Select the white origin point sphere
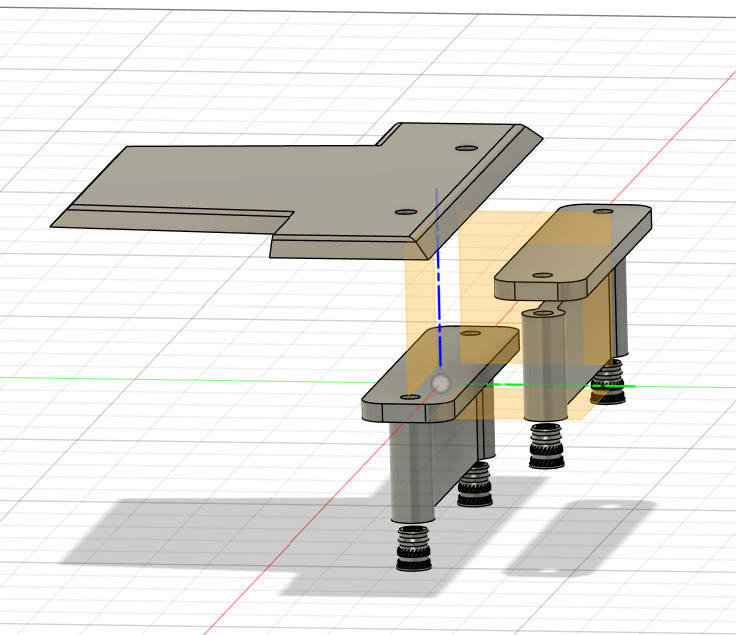The width and height of the screenshot is (736, 635). (440, 383)
